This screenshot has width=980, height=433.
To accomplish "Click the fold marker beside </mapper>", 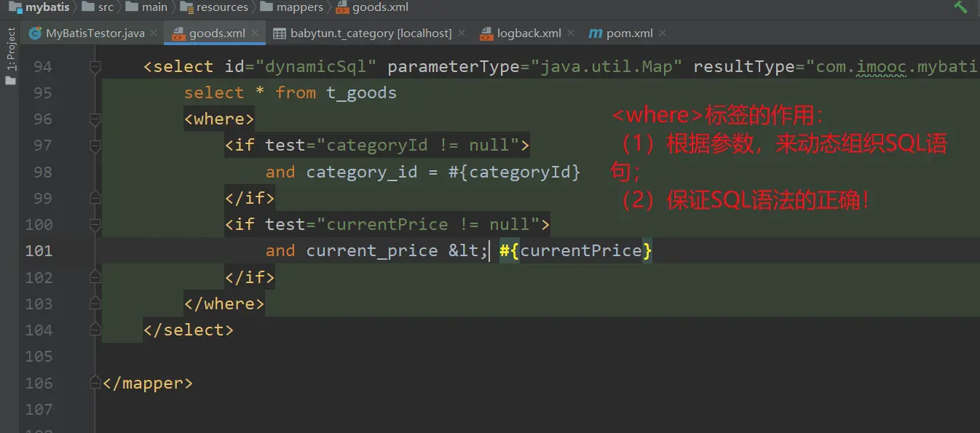I will [x=95, y=383].
